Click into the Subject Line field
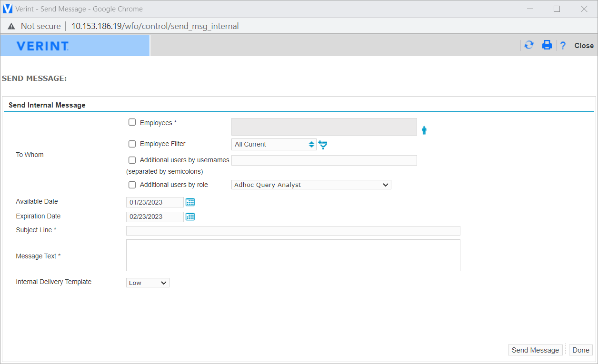The image size is (598, 364). tap(293, 231)
